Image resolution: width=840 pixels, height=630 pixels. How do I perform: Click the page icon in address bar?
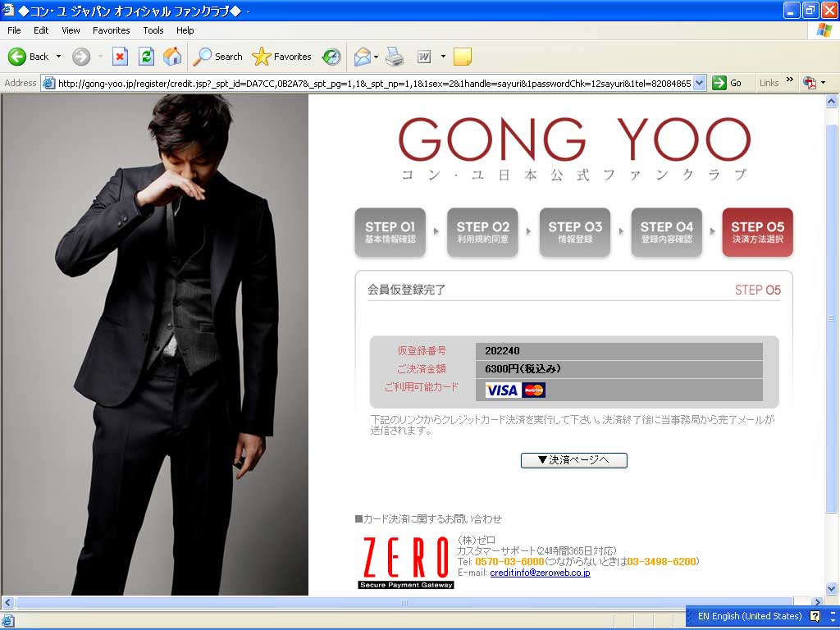tap(48, 83)
